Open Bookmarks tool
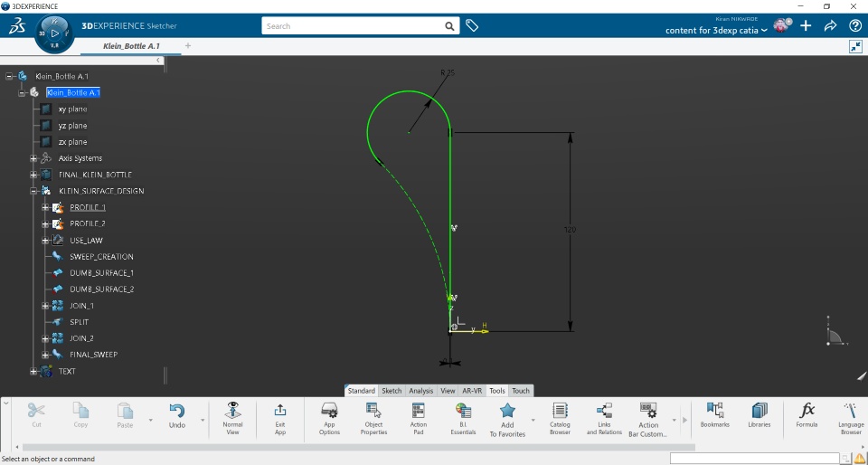The width and height of the screenshot is (868, 465). pos(715,415)
